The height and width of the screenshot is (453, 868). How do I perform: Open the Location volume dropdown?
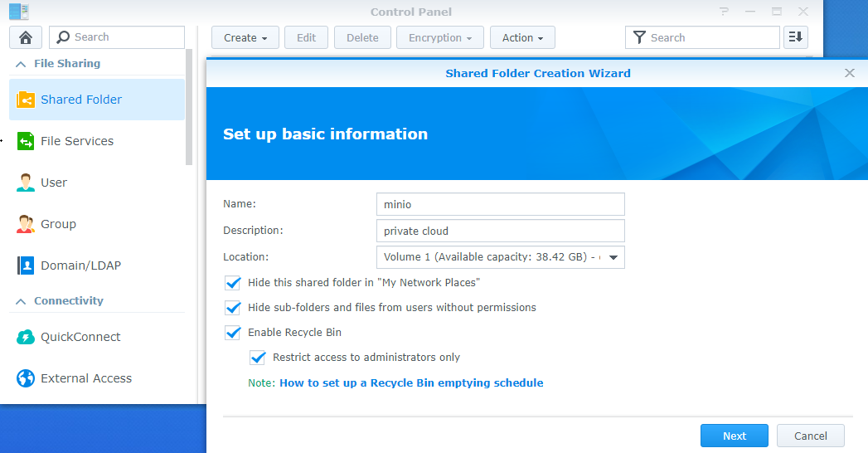(501, 257)
